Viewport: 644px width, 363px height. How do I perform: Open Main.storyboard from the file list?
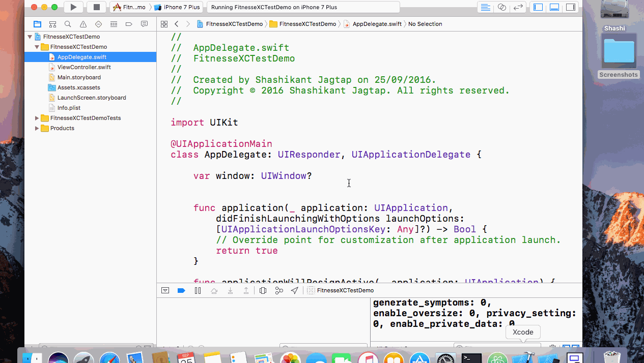pos(79,77)
